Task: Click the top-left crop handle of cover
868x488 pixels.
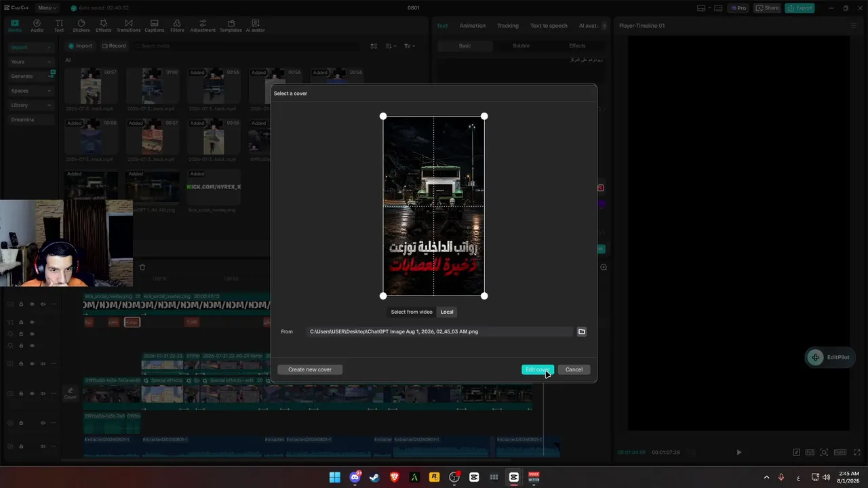Action: 383,117
